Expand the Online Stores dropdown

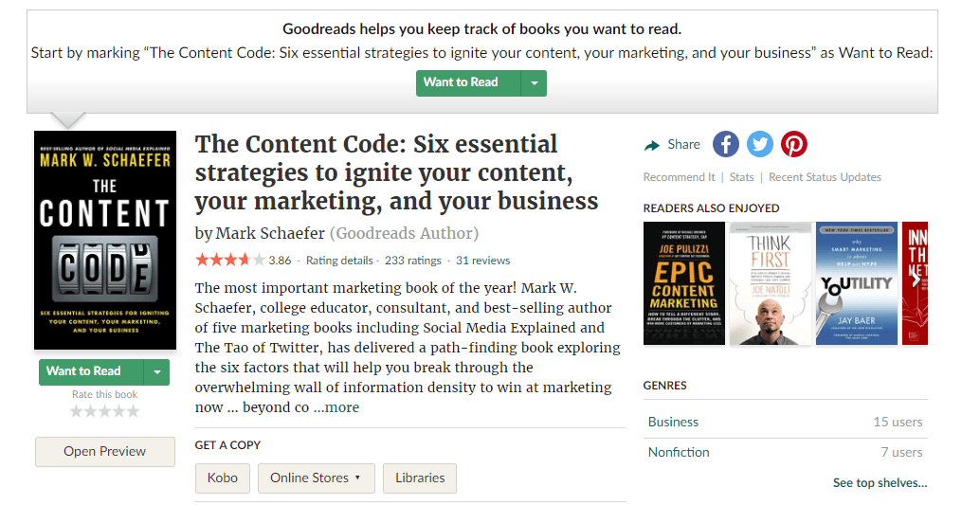click(x=317, y=478)
